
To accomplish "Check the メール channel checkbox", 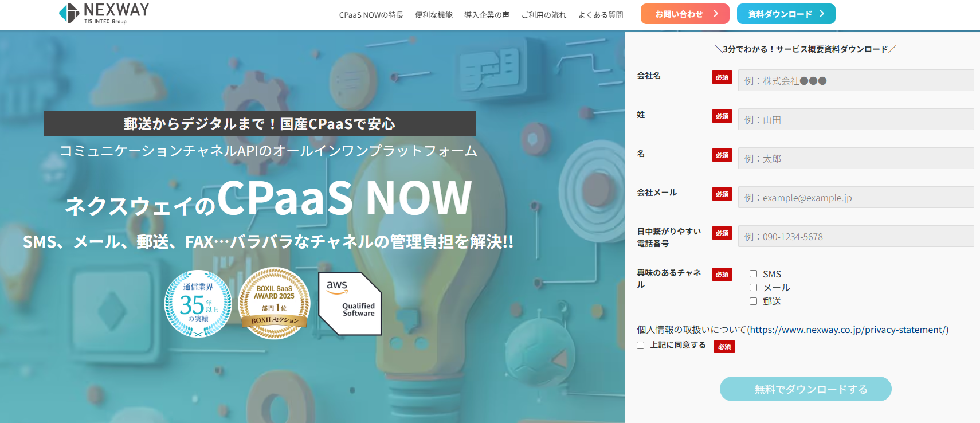I will (x=754, y=288).
